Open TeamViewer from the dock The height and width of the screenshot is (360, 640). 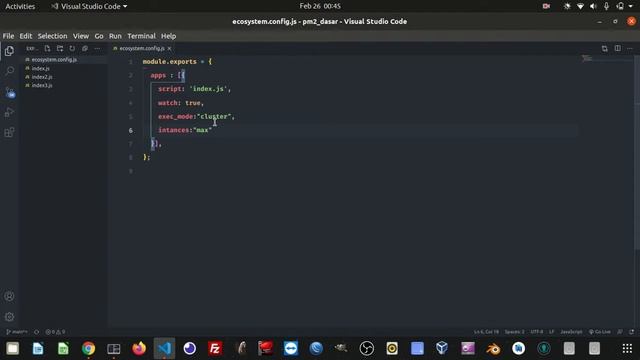tap(291, 348)
